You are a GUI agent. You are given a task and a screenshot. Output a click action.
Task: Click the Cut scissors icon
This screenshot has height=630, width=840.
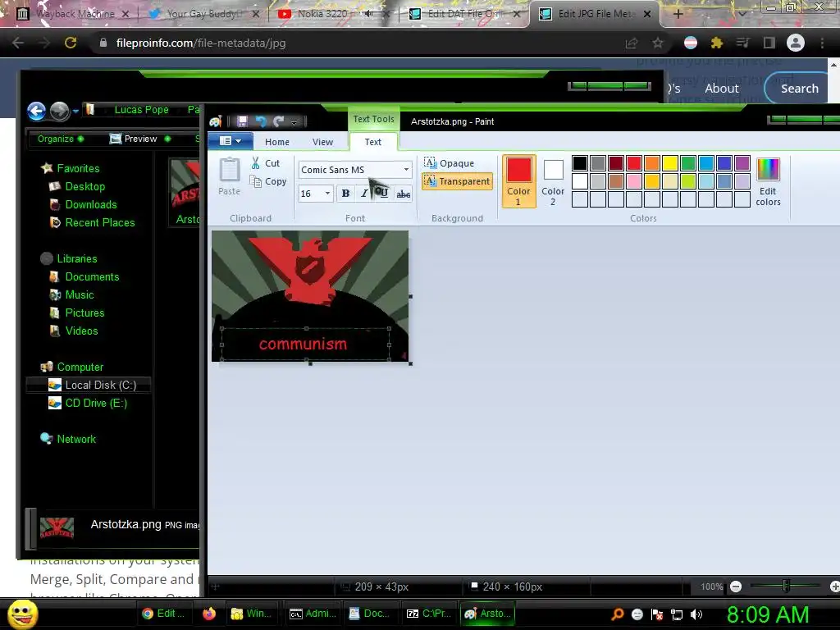(x=256, y=163)
